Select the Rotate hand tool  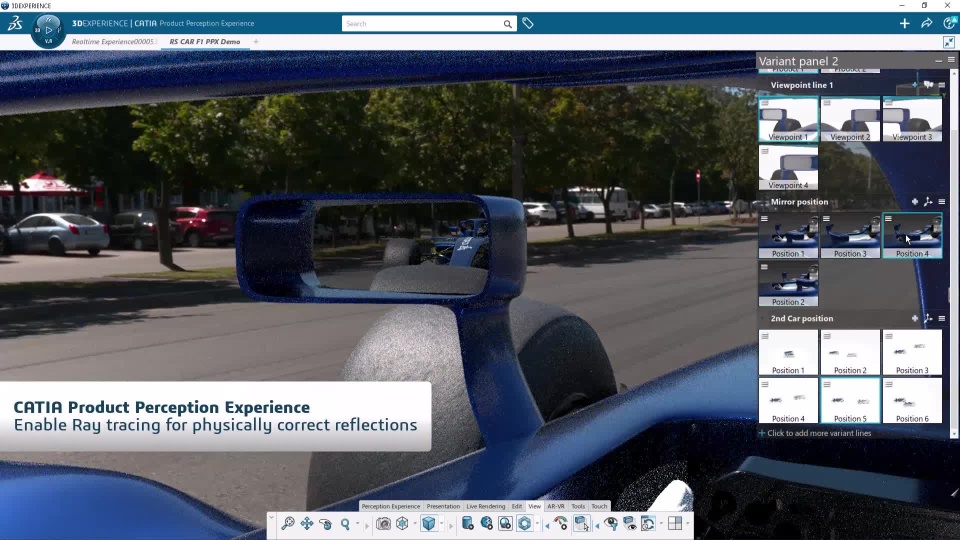(326, 523)
